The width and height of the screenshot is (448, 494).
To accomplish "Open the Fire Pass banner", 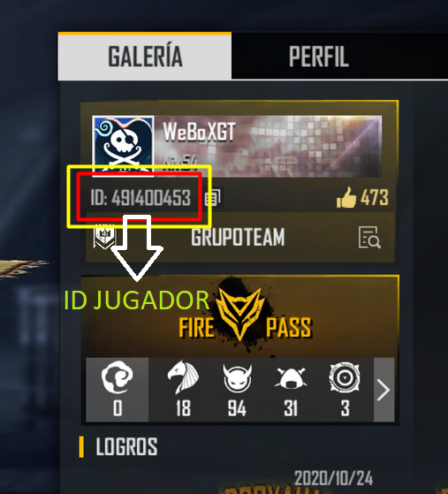I will 240,316.
